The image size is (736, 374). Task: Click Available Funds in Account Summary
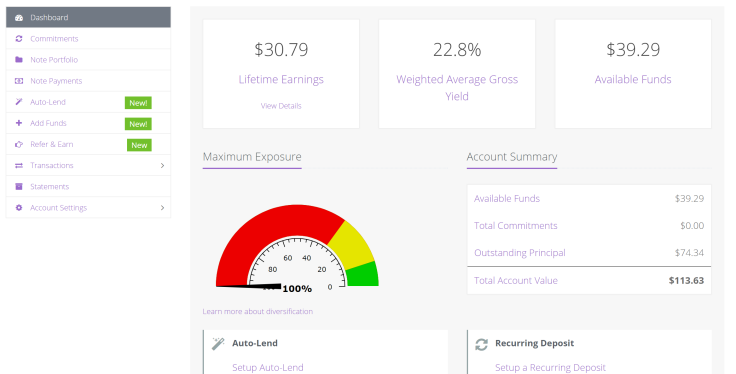pos(507,198)
